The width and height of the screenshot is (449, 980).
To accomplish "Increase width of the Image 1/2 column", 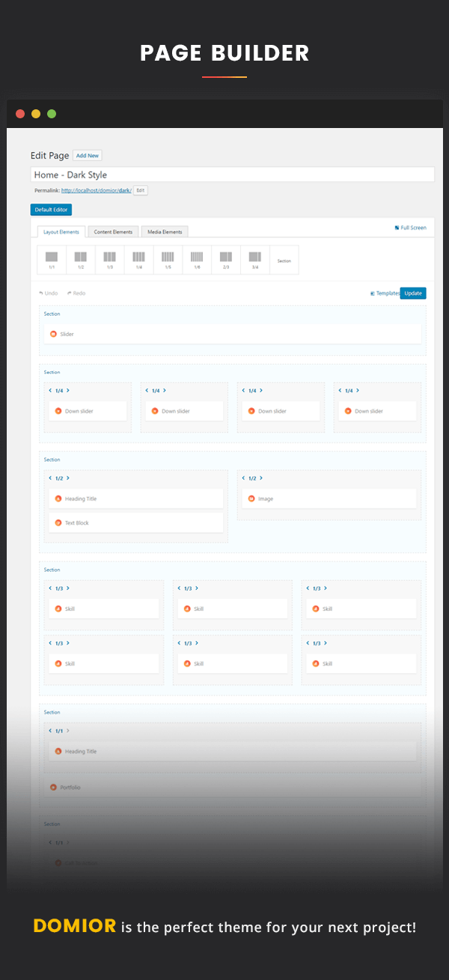I will (262, 478).
